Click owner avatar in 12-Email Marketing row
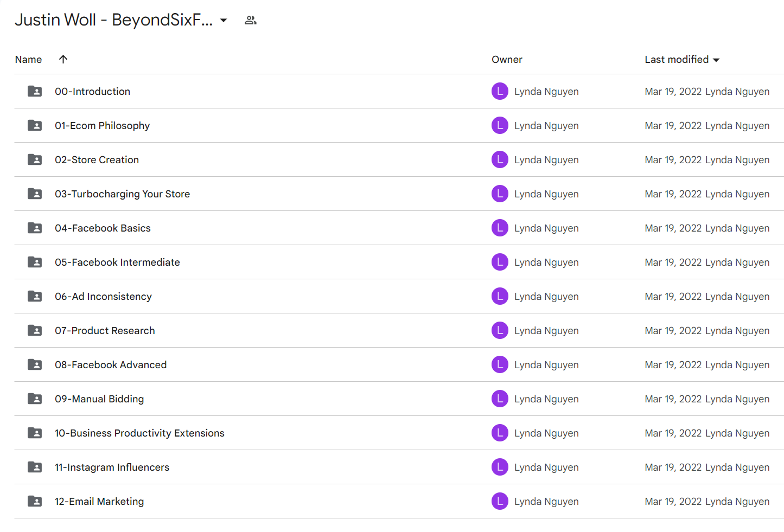784x532 pixels. coord(500,501)
